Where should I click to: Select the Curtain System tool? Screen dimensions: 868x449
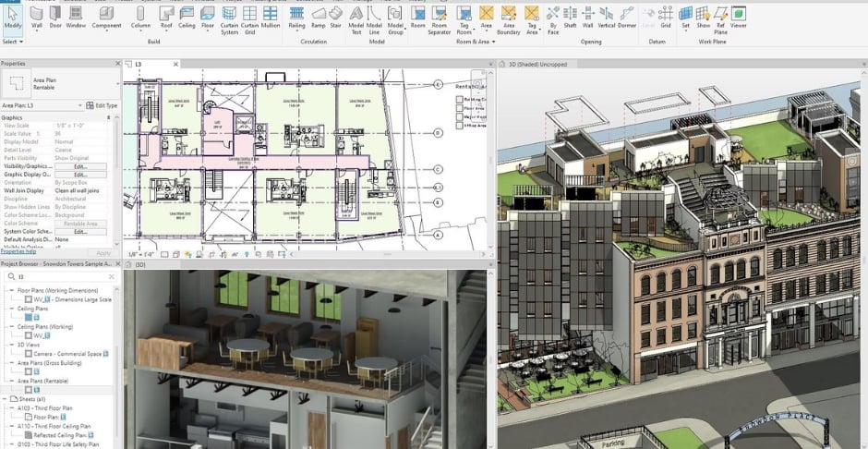(229, 21)
